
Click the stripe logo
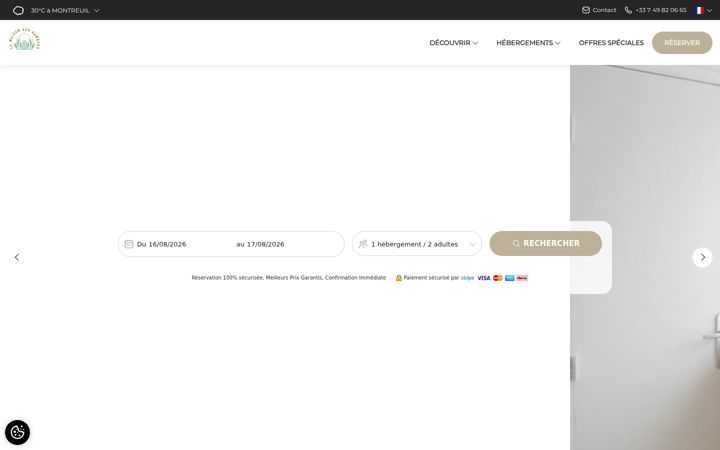(467, 278)
